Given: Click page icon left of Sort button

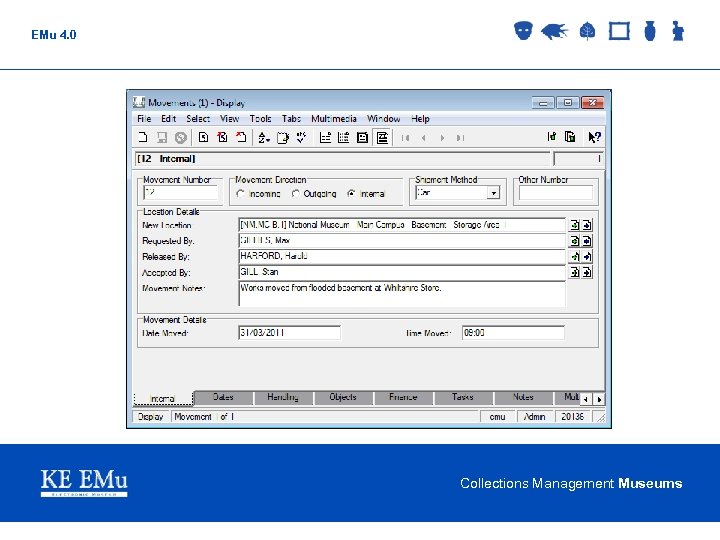Looking at the screenshot, I should 242,137.
